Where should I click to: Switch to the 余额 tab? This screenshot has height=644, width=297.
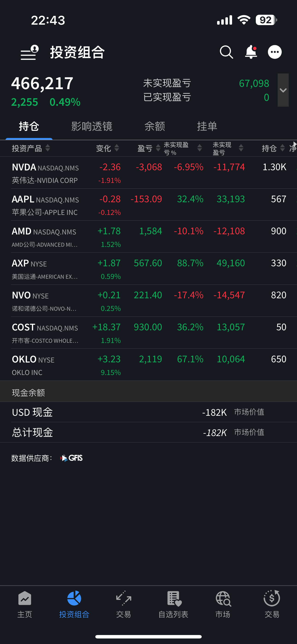pyautogui.click(x=155, y=126)
